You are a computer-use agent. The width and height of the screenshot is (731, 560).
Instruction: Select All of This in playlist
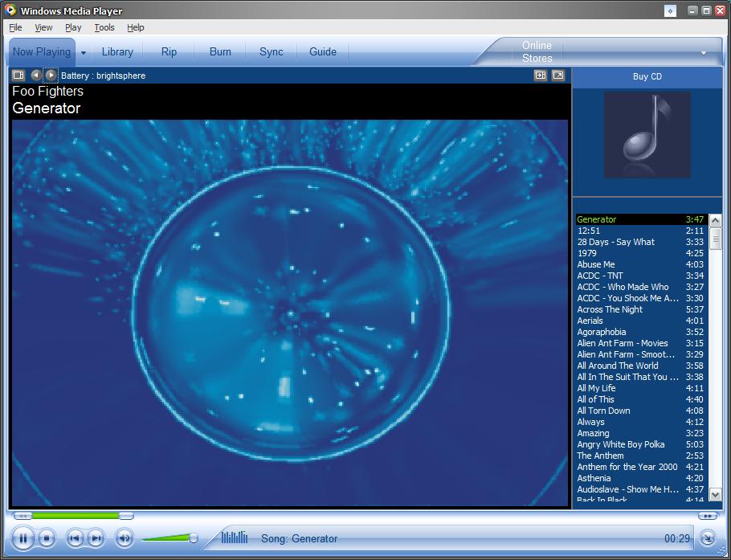click(x=642, y=399)
